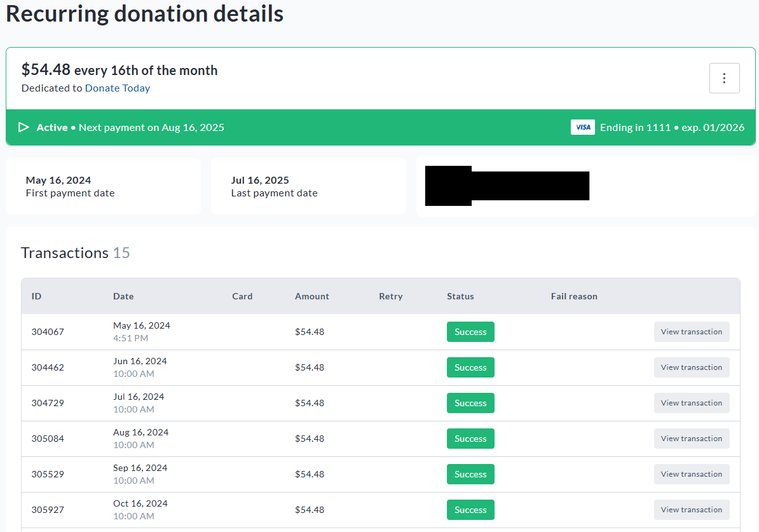The image size is (759, 532).
Task: View transaction 304462
Action: [x=691, y=367]
